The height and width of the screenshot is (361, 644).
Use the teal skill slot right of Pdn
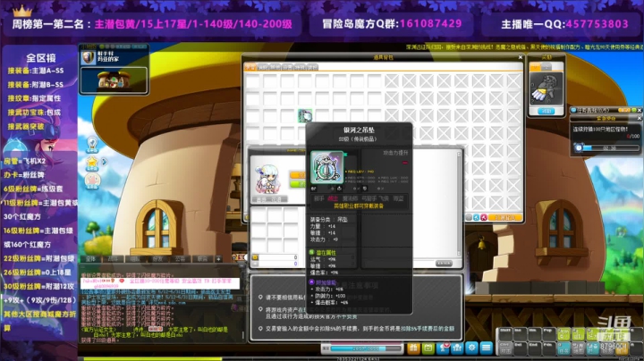[563, 348]
